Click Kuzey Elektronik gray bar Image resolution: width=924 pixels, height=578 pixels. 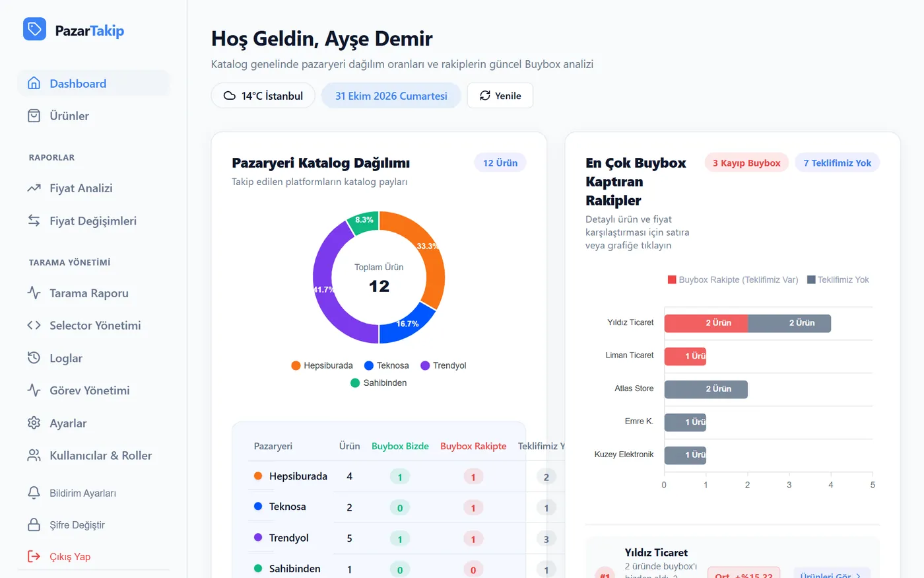[x=685, y=455]
